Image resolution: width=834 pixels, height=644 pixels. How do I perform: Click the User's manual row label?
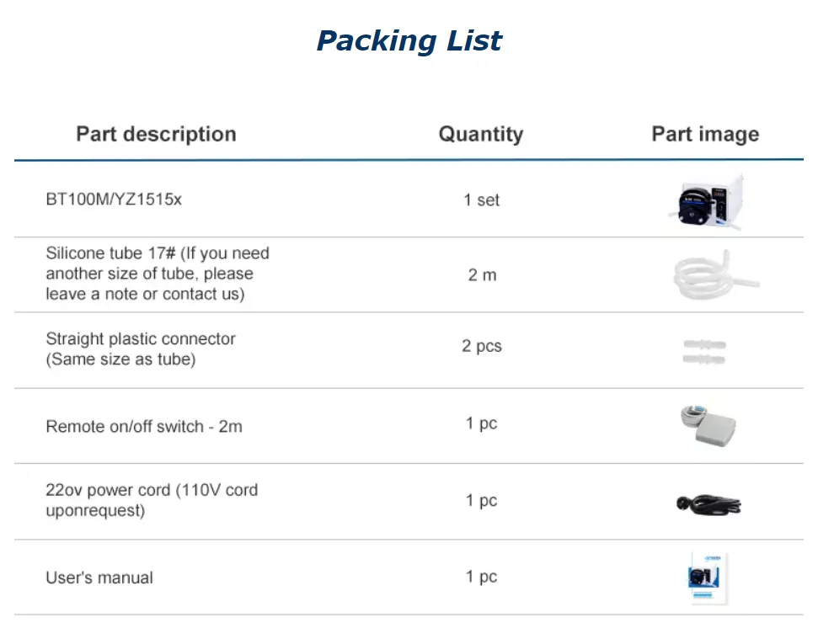[x=99, y=578]
